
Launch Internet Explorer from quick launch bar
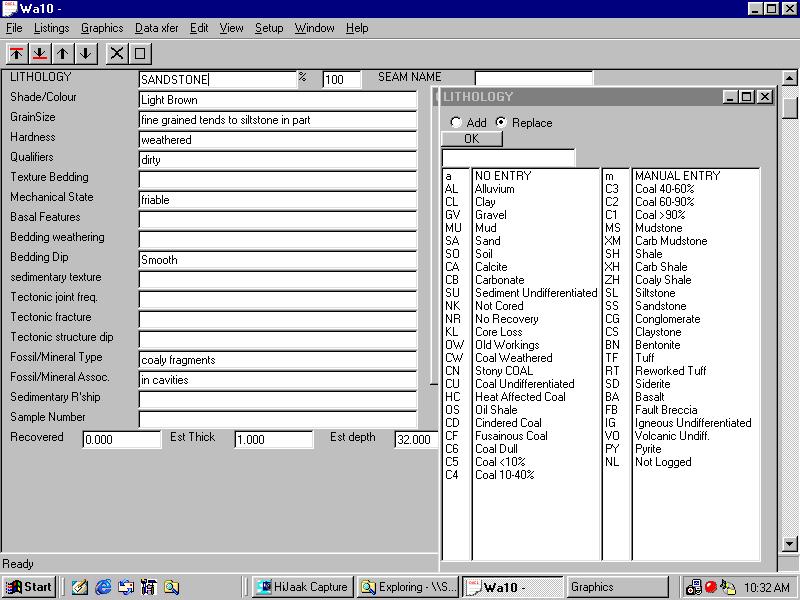click(x=103, y=587)
